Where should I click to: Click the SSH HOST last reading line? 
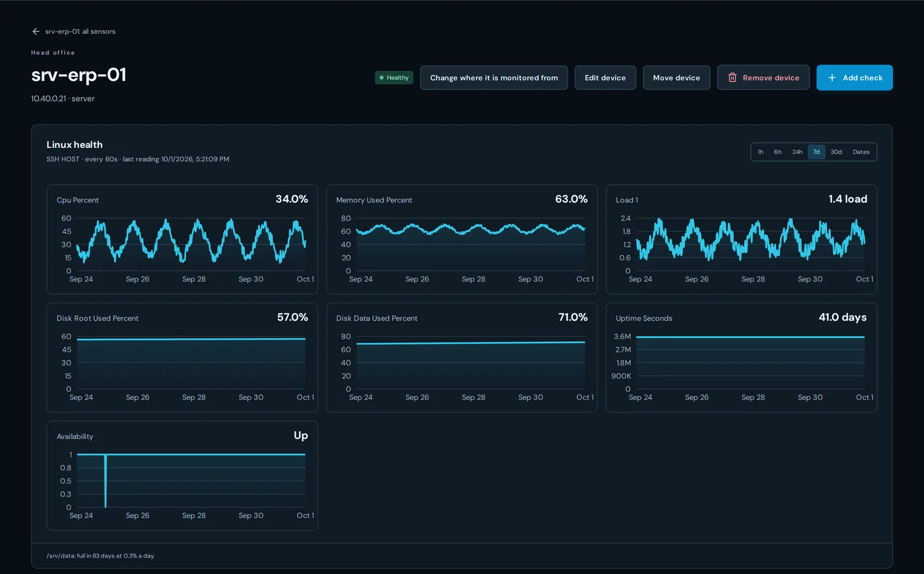[x=138, y=159]
